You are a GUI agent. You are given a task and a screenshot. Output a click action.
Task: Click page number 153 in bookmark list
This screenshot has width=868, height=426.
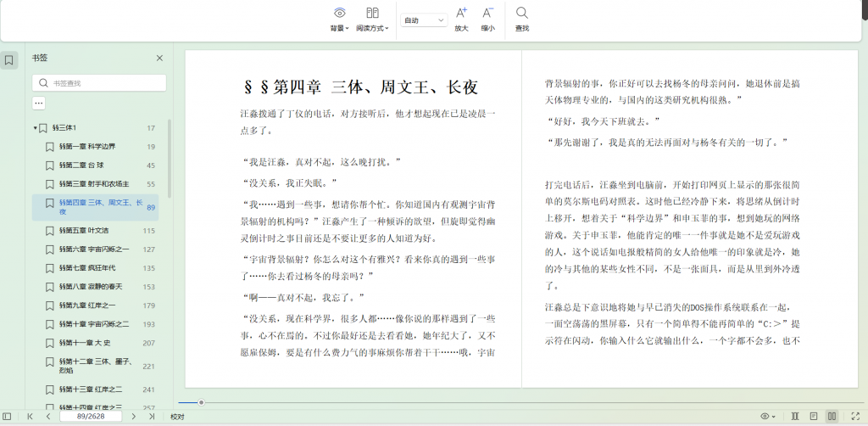[x=148, y=287]
